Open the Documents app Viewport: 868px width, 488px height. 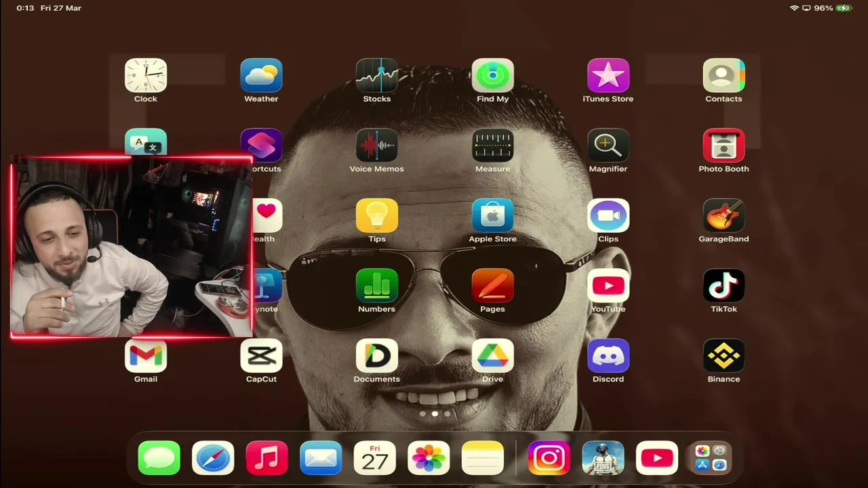pos(377,356)
